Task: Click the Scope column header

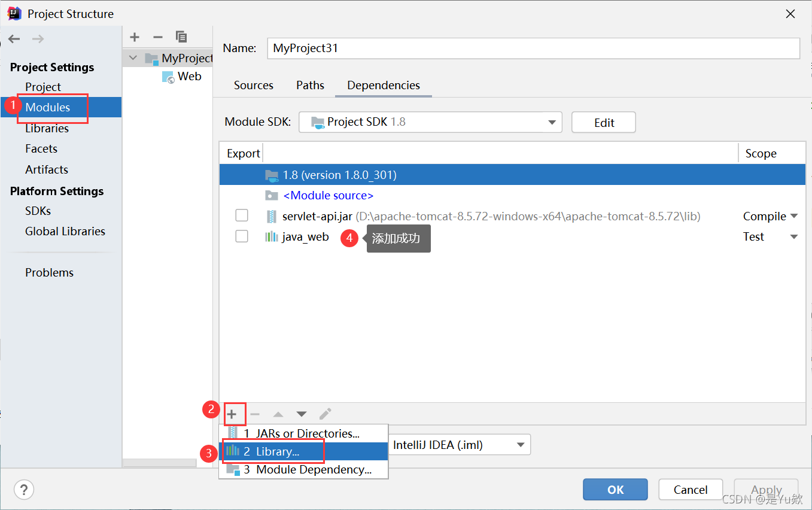Action: [761, 154]
